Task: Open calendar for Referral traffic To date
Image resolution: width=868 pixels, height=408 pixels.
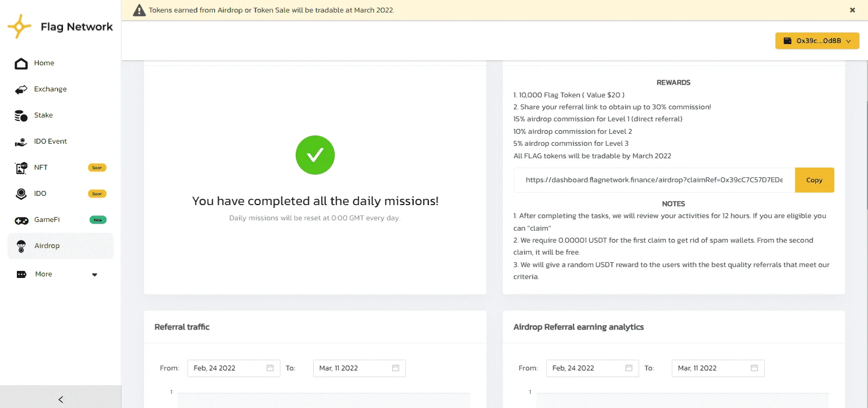Action: click(396, 368)
